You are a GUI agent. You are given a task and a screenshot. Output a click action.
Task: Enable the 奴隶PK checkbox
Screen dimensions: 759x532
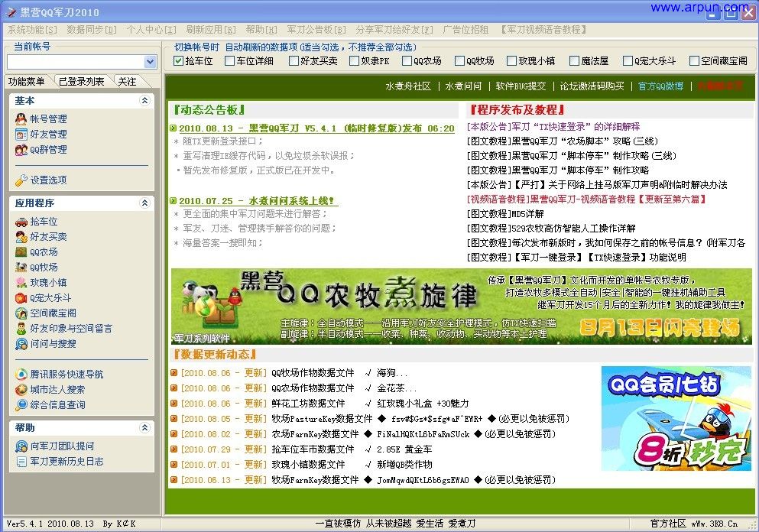[x=354, y=60]
